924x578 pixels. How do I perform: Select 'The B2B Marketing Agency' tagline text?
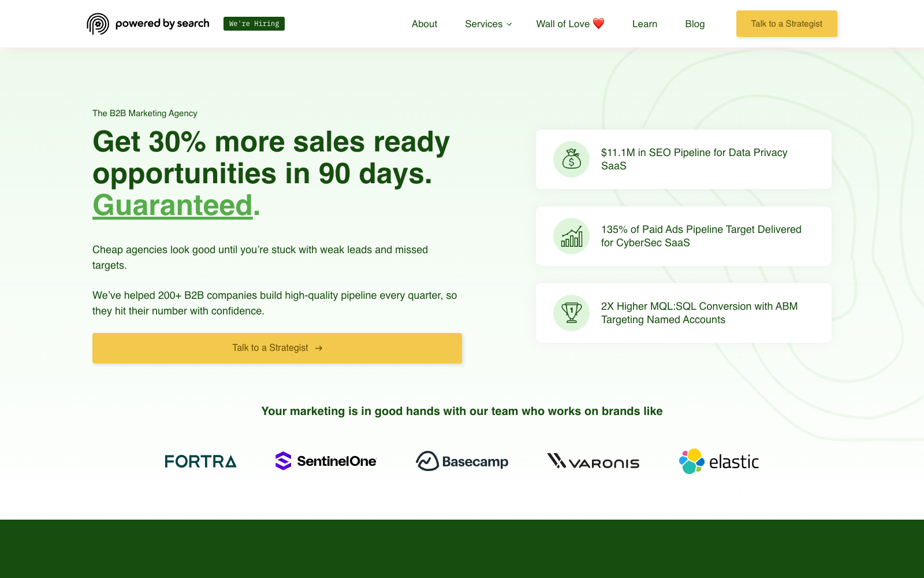[145, 113]
